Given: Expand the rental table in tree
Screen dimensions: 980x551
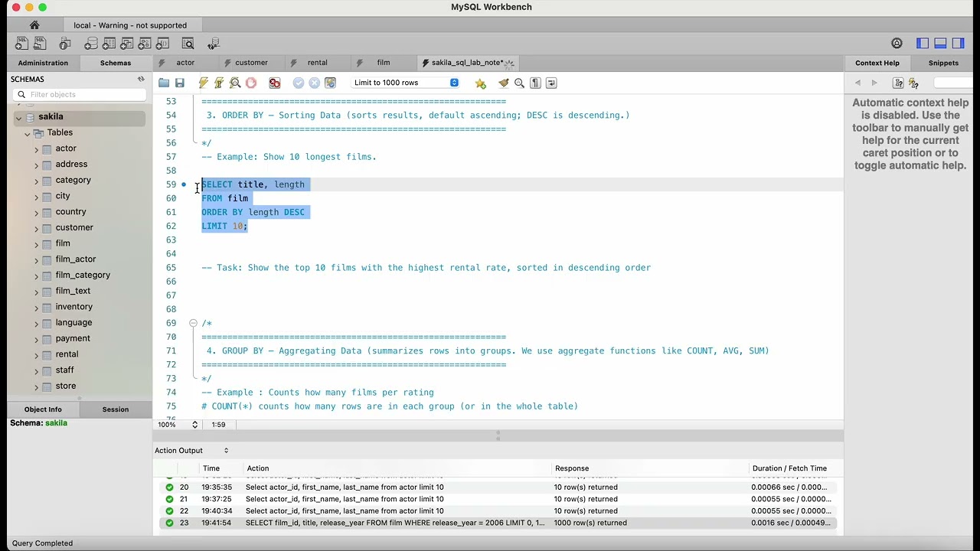Looking at the screenshot, I should pos(36,355).
